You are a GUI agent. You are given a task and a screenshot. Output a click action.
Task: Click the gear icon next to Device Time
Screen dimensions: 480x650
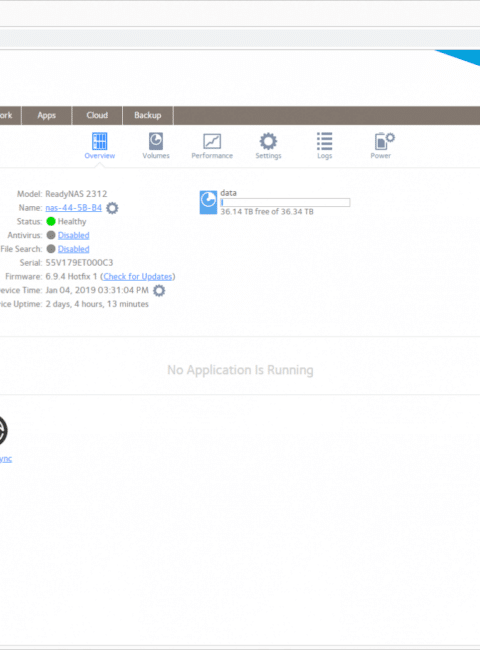159,290
